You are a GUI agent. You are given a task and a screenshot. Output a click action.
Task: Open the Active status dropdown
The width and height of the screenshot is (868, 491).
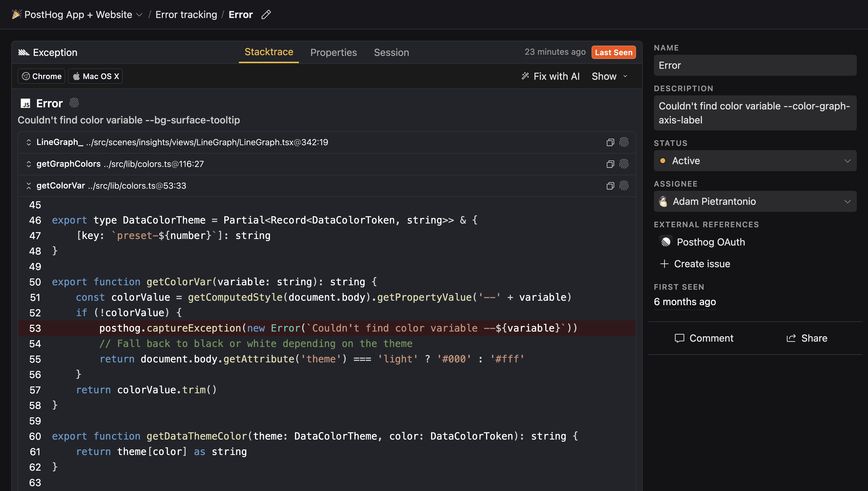[755, 161]
